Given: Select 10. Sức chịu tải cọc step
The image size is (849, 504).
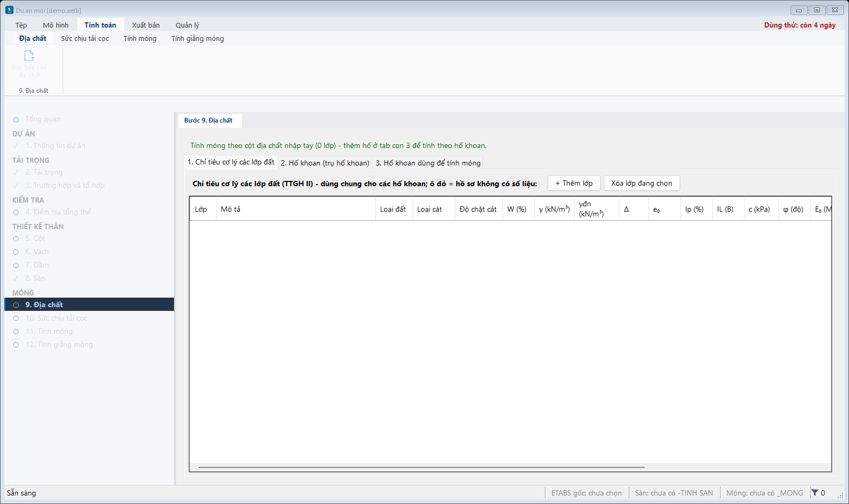Looking at the screenshot, I should (89, 318).
